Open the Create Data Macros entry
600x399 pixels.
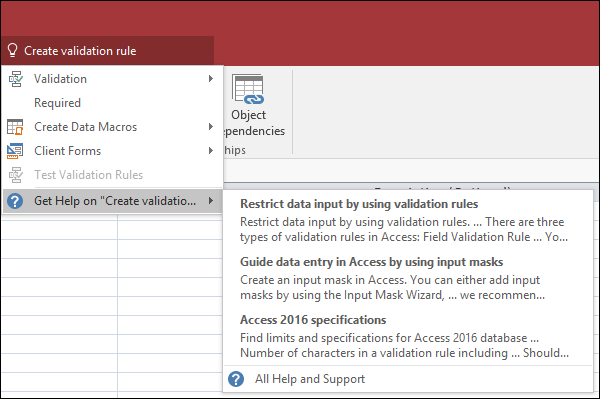(112, 127)
